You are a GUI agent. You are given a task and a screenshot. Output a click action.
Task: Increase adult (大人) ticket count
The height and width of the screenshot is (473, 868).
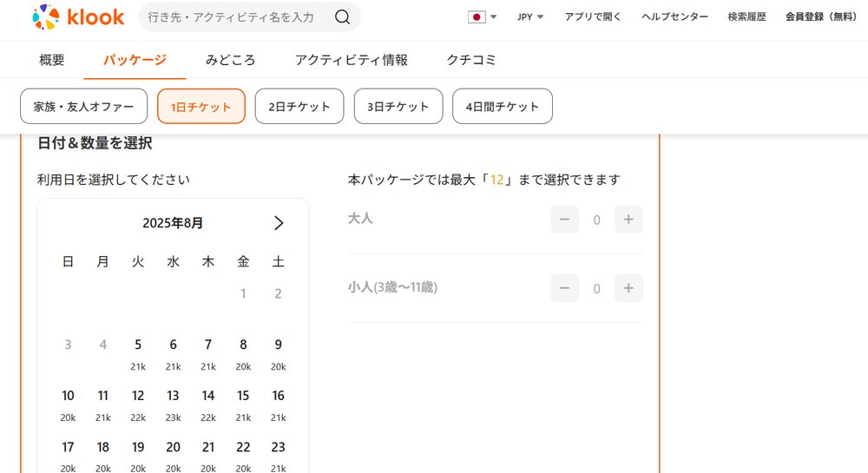click(x=628, y=220)
